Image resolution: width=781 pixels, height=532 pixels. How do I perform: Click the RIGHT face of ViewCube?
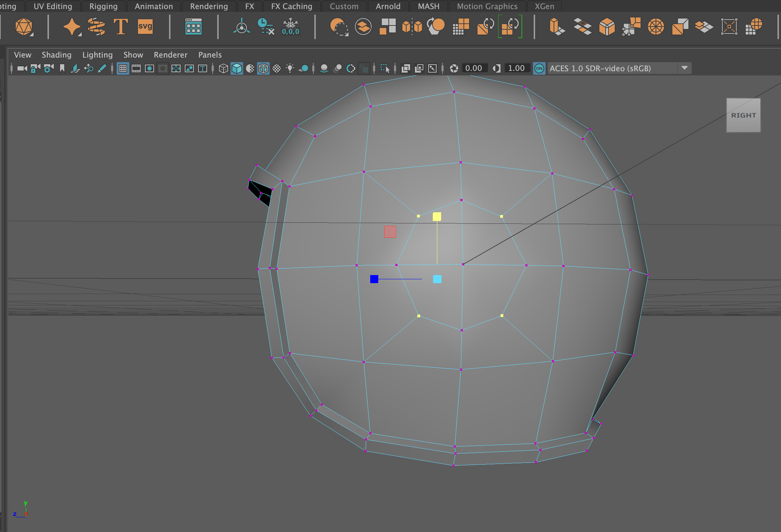pyautogui.click(x=743, y=116)
